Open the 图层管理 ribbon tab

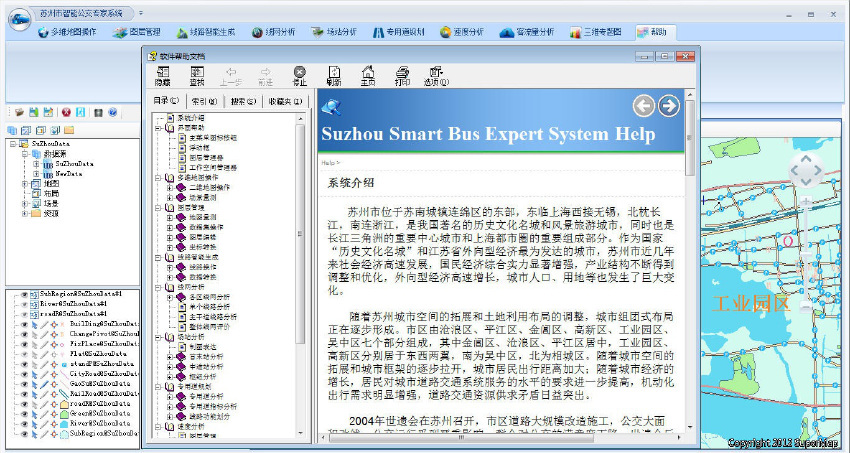point(137,32)
